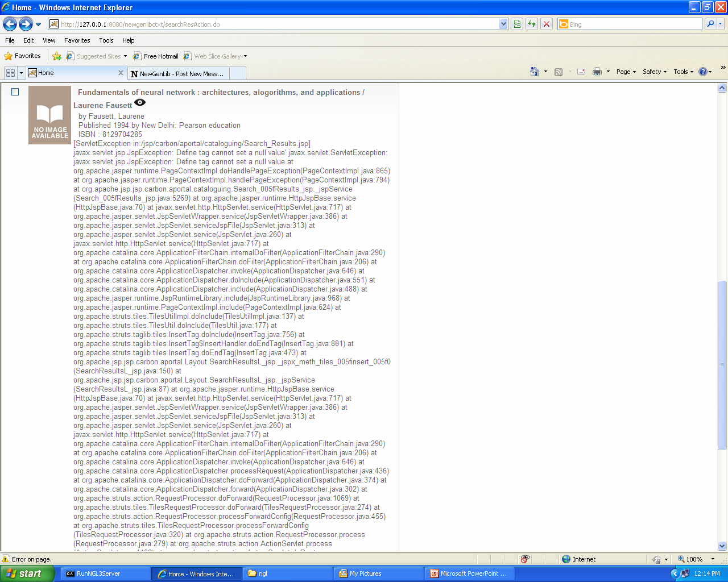Toggle the eye icon next to Laurene Fausett
728x582 pixels.
(140, 103)
